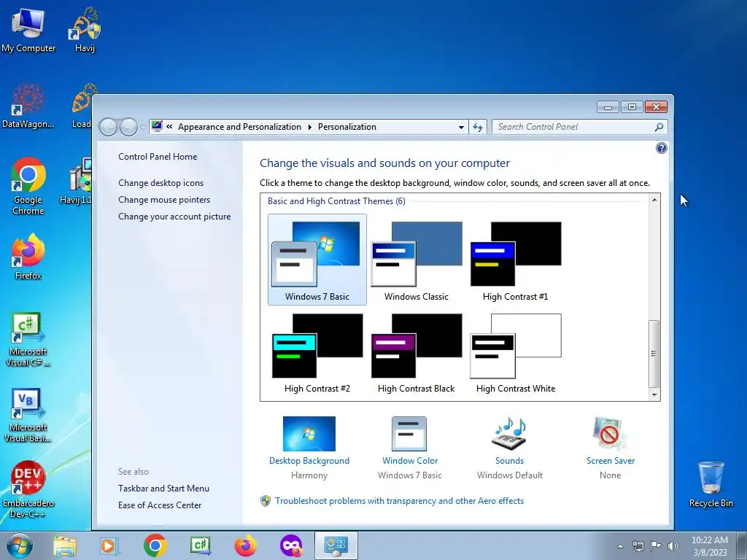
Task: Click the theme list scroll up arrow
Action: (x=654, y=200)
